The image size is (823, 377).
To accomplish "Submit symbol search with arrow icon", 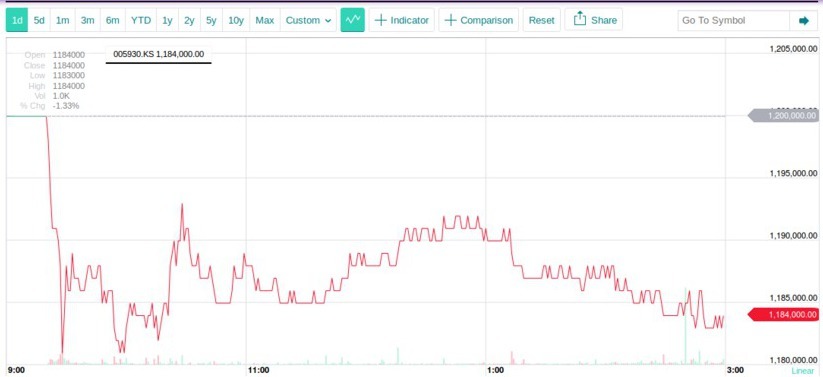I will pyautogui.click(x=804, y=20).
